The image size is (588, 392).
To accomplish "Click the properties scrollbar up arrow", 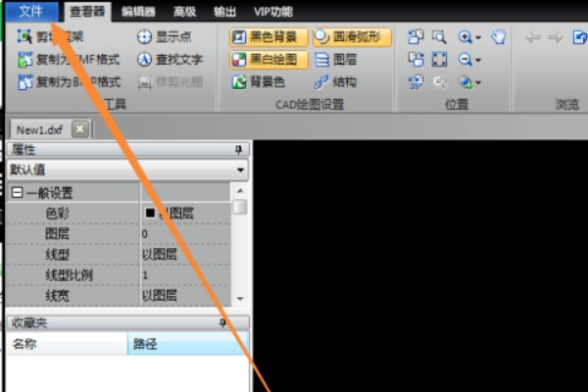I will (x=240, y=191).
